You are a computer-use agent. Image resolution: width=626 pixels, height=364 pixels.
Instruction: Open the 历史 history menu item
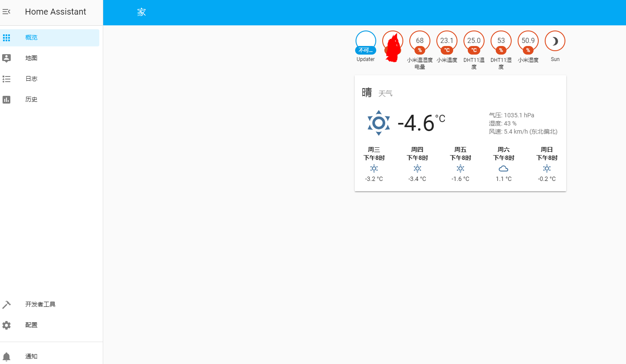click(49, 100)
